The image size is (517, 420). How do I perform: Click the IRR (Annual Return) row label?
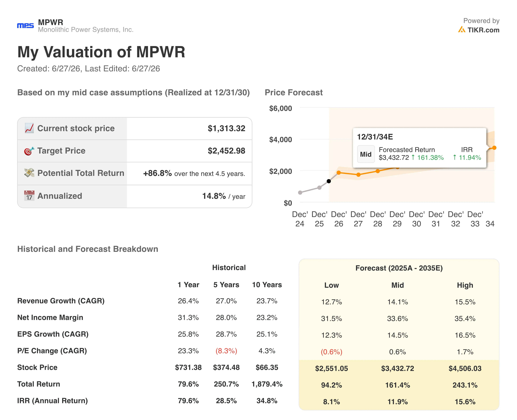click(52, 401)
